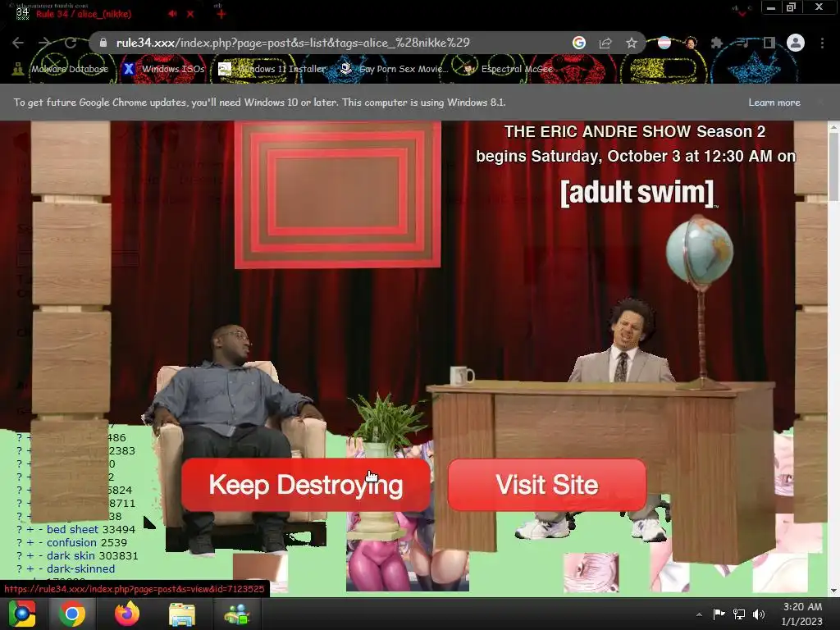Minimize the Chrome window

click(x=771, y=7)
